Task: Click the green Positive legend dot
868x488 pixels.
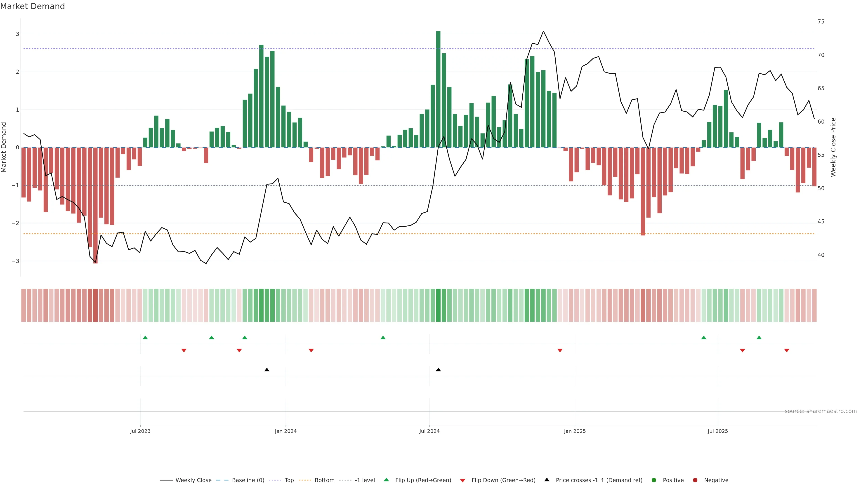Action: 654,480
